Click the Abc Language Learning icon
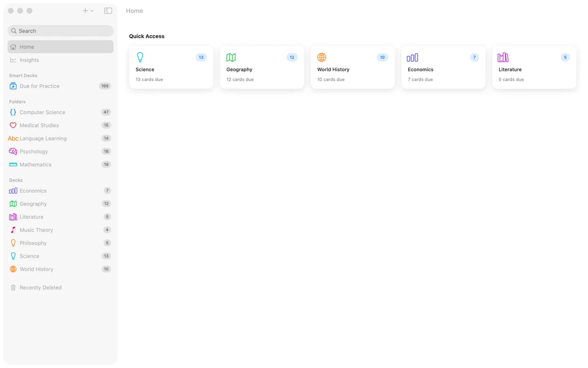The image size is (588, 368). (13, 138)
